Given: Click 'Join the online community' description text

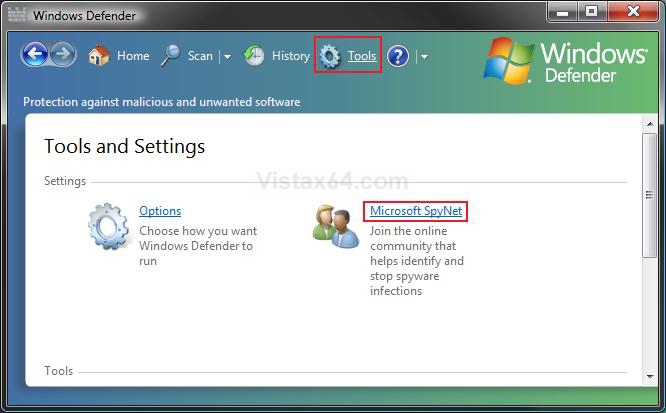Looking at the screenshot, I should [417, 261].
